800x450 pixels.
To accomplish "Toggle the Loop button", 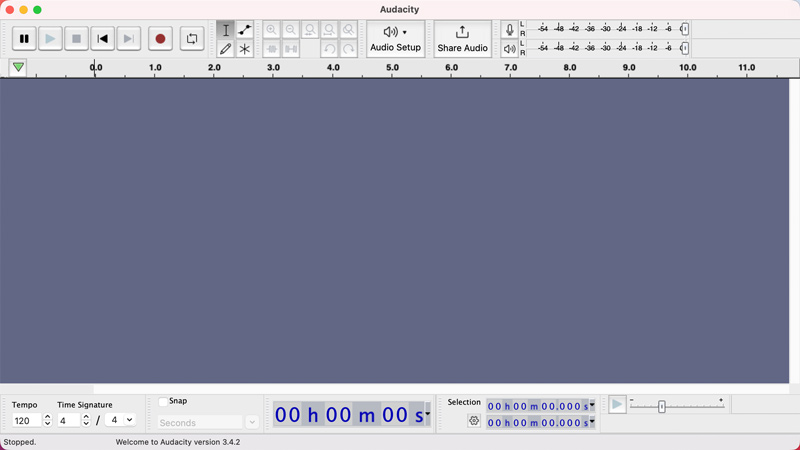I will coord(192,39).
